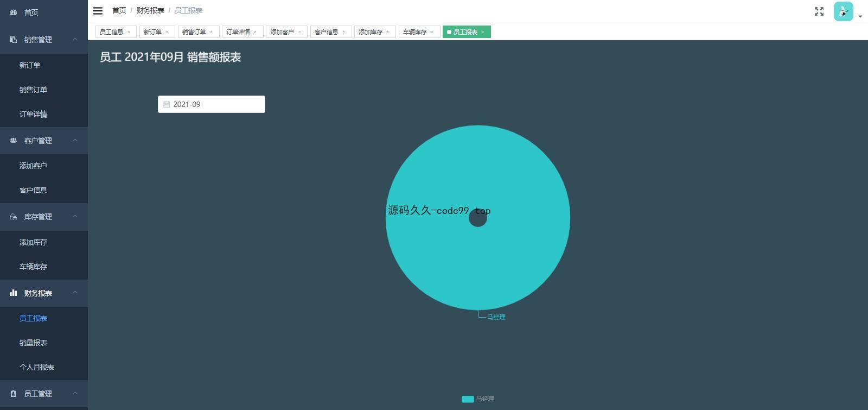Open 添加库存 in the sidebar
The width and height of the screenshot is (868, 410).
pyautogui.click(x=44, y=242)
